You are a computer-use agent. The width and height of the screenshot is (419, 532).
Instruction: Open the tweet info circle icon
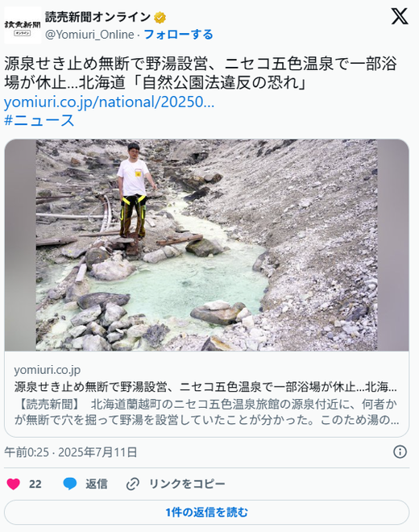(x=400, y=452)
